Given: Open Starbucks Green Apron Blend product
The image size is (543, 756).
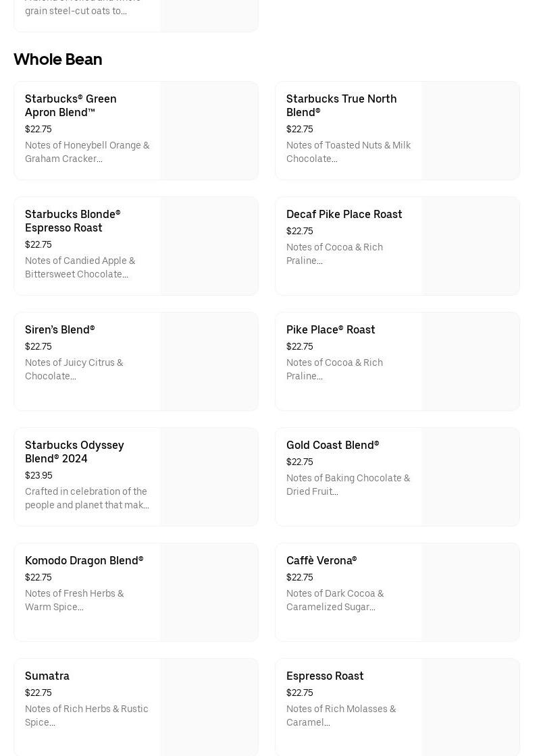Looking at the screenshot, I should coord(71,105).
